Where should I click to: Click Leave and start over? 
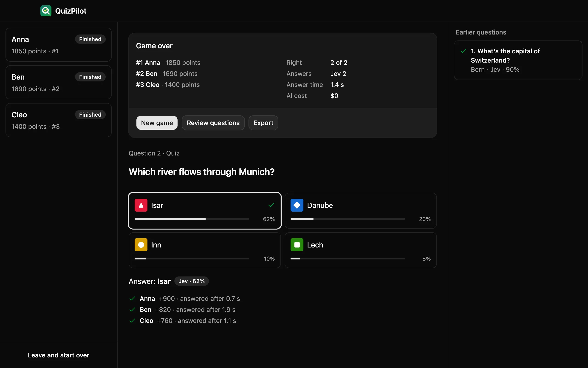(59, 355)
